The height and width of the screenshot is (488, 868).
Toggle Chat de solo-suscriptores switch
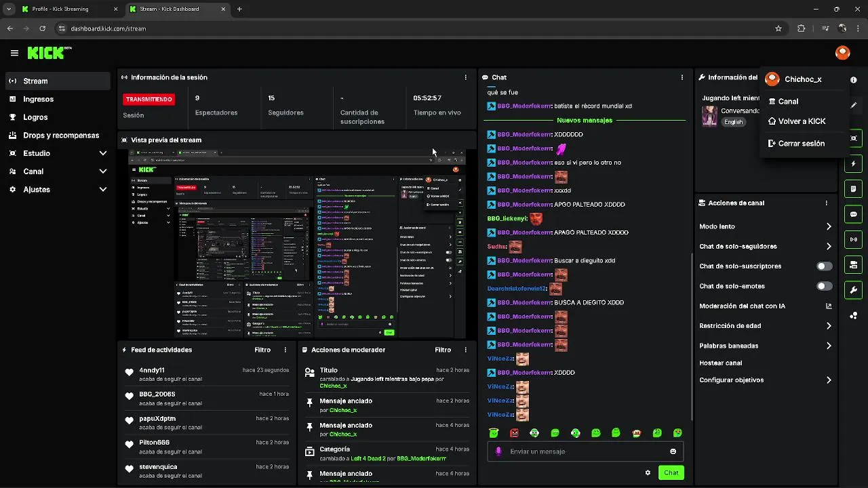(x=824, y=266)
